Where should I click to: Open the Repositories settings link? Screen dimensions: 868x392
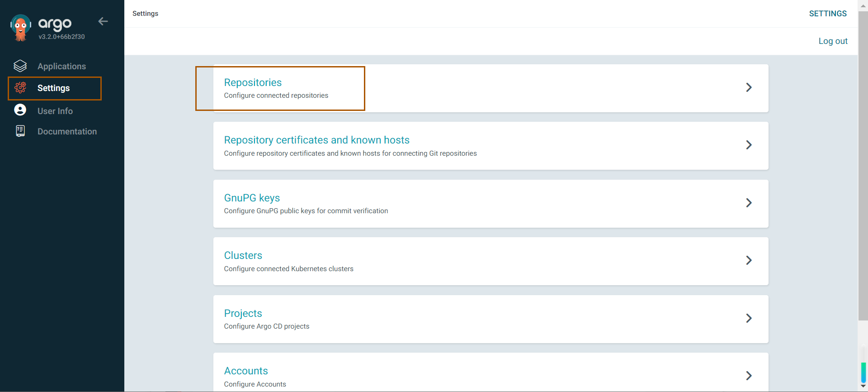point(253,82)
